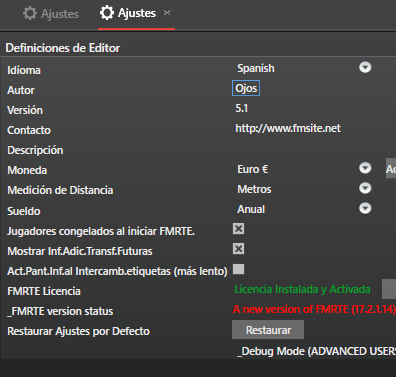Image resolution: width=396 pixels, height=377 pixels.
Task: Click the red new version of FMRTE message
Action: tap(314, 309)
